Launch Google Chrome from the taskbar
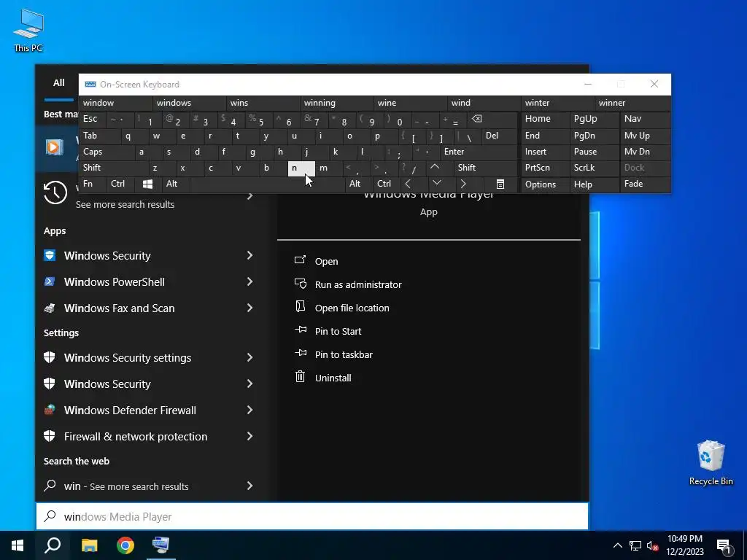The image size is (747, 560). (x=125, y=545)
